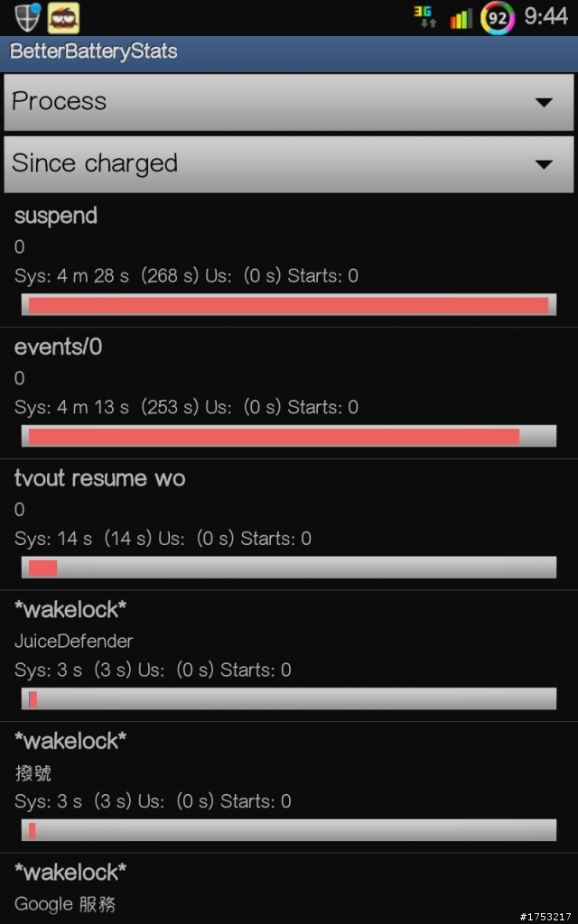Open the Google 服務 wakelock entry
The width and height of the screenshot is (578, 924).
tap(289, 889)
